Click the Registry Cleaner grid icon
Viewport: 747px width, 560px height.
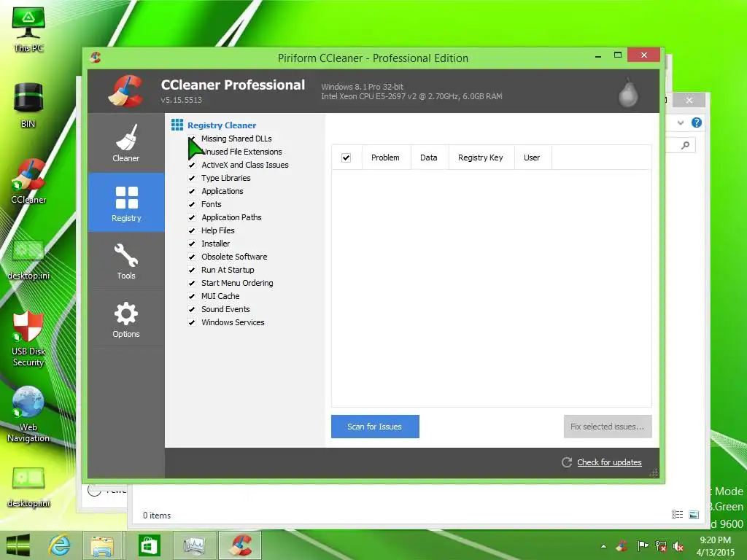click(x=177, y=125)
